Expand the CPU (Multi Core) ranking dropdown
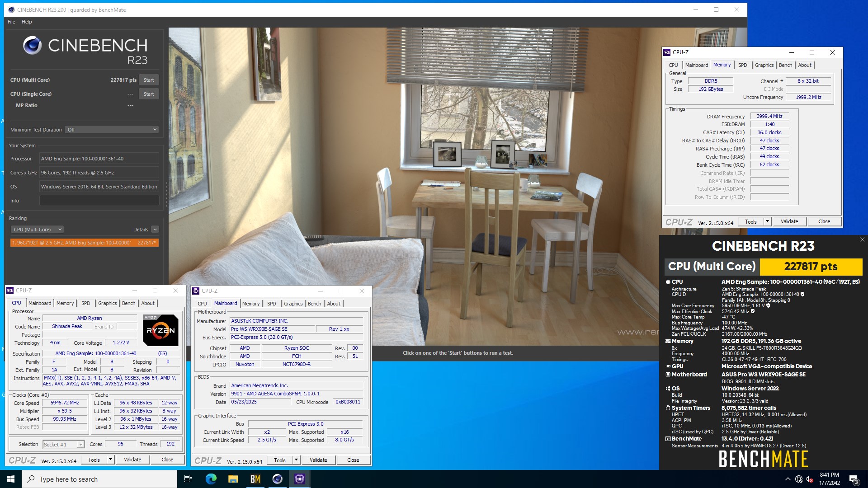Image resolution: width=868 pixels, height=488 pixels. (x=37, y=229)
